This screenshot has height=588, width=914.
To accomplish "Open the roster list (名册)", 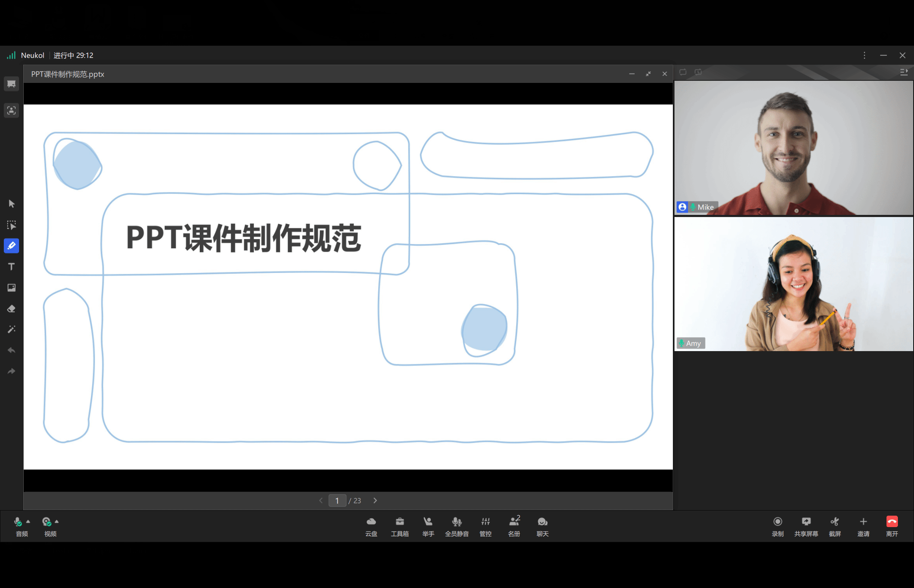I will click(x=514, y=527).
